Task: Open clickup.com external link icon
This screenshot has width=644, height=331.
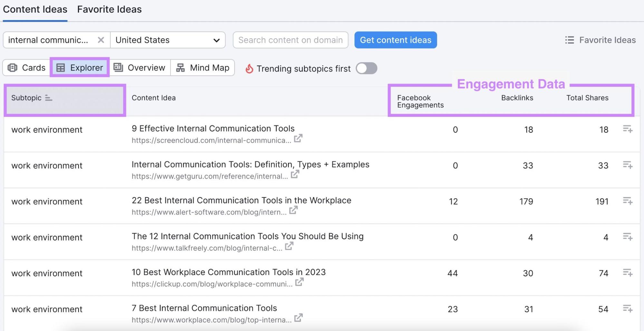Action: pos(300,282)
